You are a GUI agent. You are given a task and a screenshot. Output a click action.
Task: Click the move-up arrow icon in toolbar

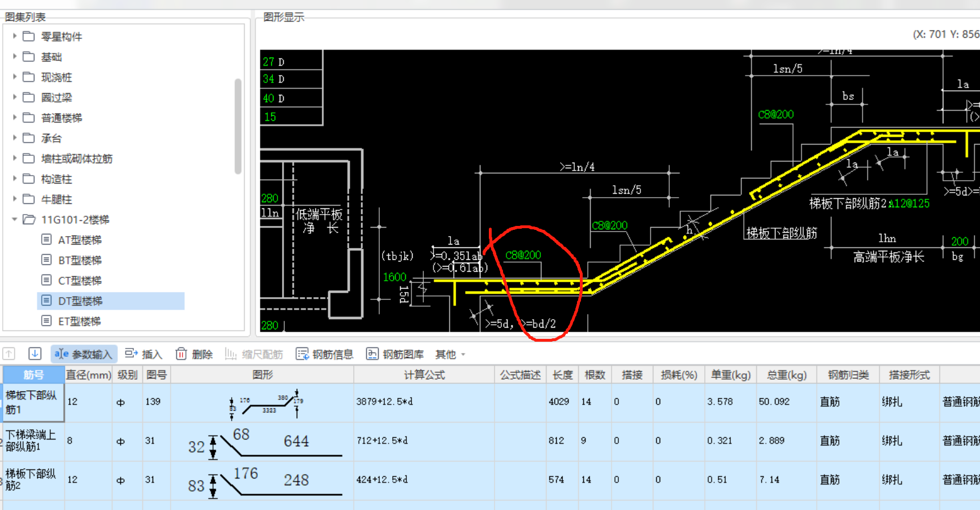tap(9, 354)
